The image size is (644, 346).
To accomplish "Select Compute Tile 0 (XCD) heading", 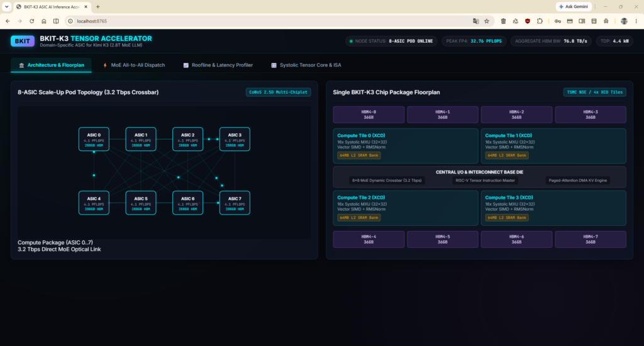I will 361,135.
